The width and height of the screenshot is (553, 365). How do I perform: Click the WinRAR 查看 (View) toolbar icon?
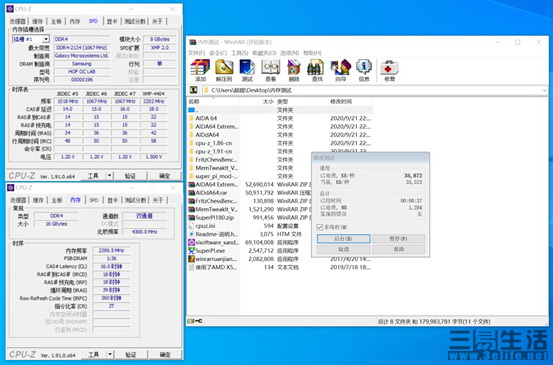271,70
